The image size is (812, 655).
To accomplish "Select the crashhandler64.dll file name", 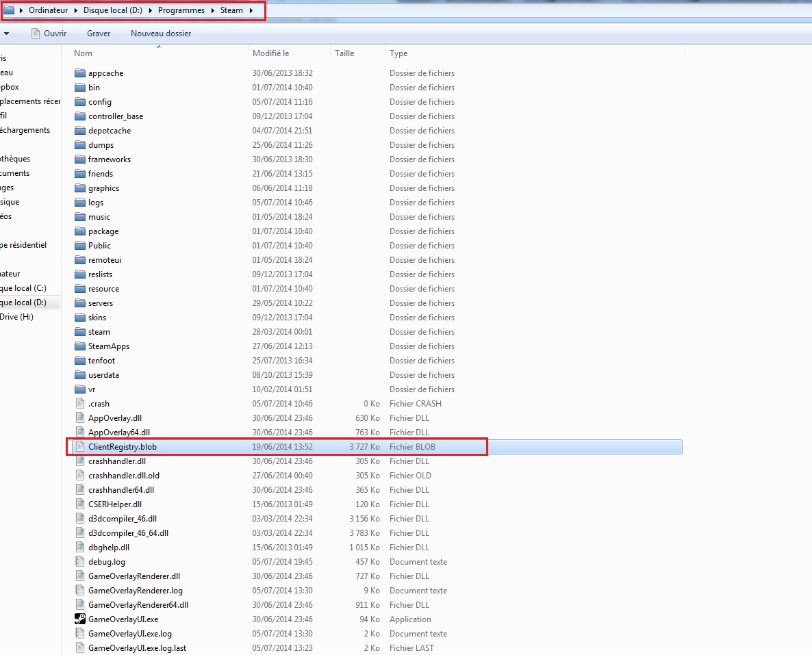I will click(x=121, y=490).
